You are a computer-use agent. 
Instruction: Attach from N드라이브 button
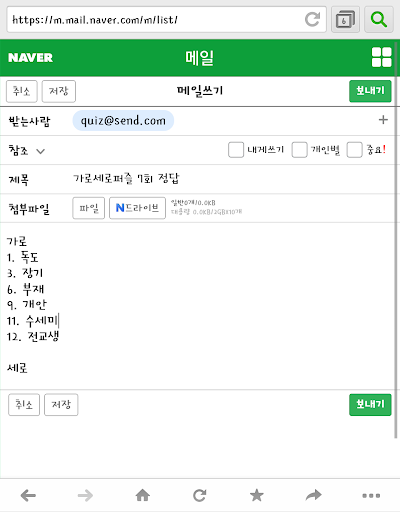(x=137, y=208)
